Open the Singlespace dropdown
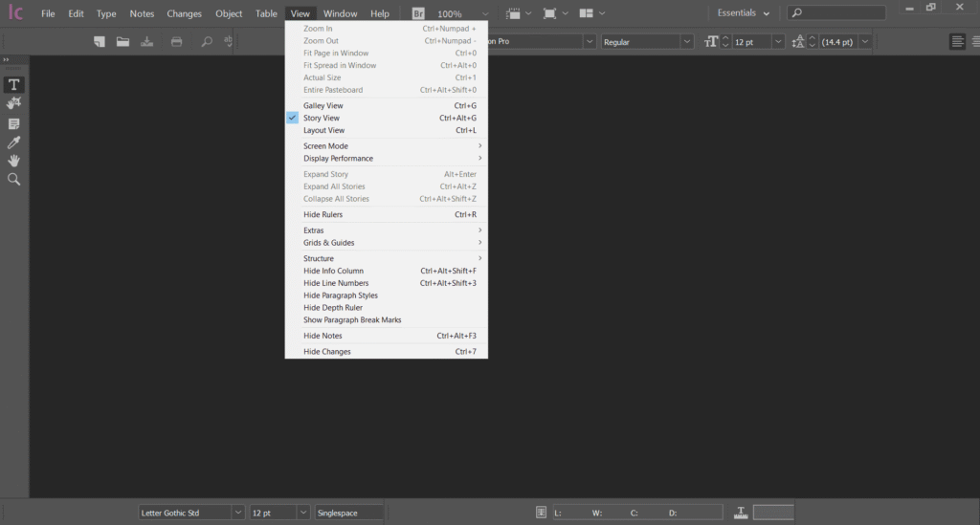The height and width of the screenshot is (525, 980). click(x=348, y=513)
